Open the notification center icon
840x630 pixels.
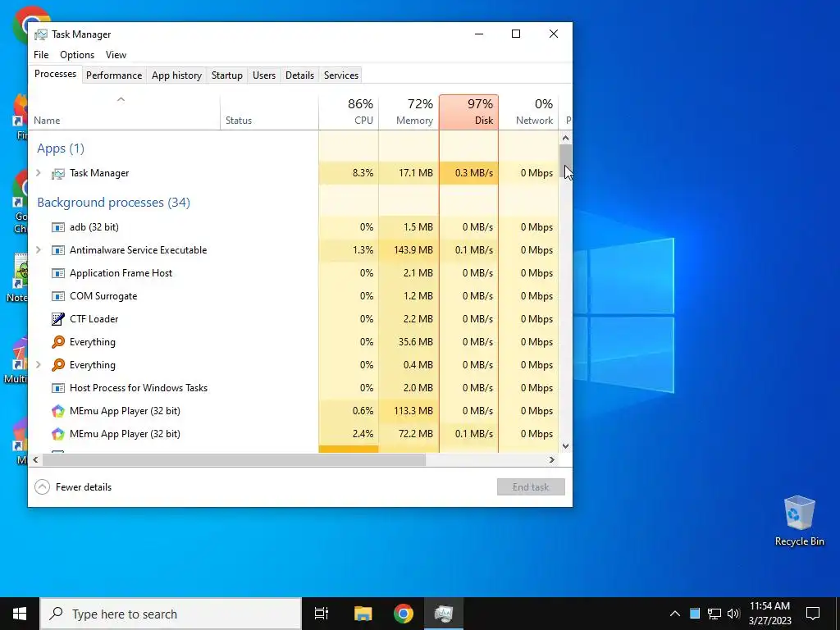point(813,614)
